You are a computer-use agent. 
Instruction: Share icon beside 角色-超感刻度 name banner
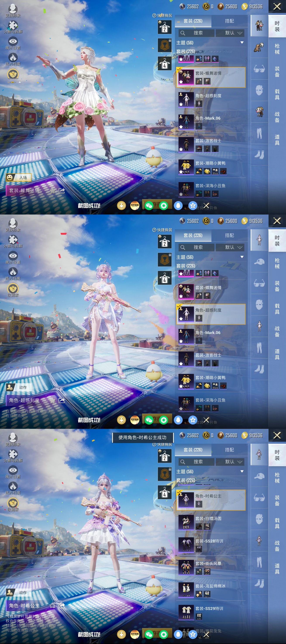61,400
